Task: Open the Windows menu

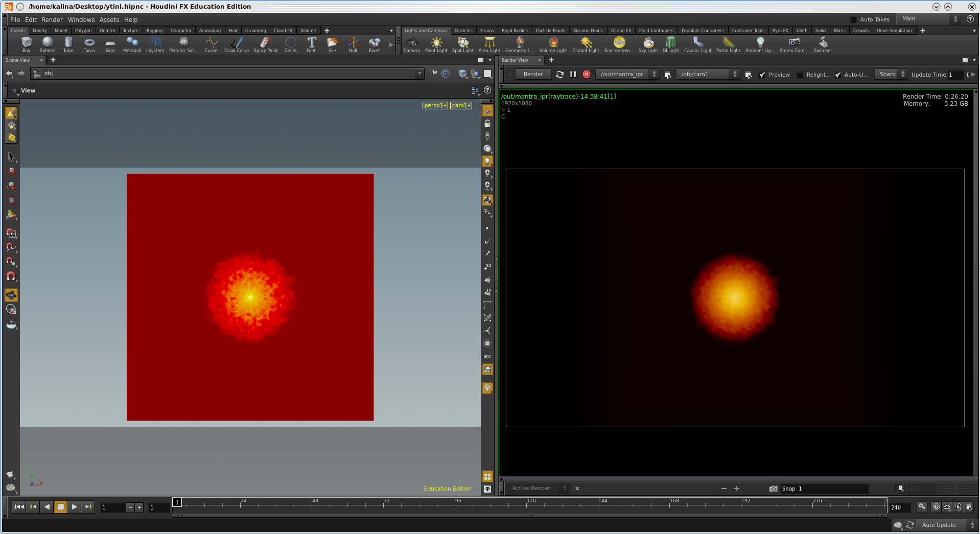Action: (x=81, y=20)
